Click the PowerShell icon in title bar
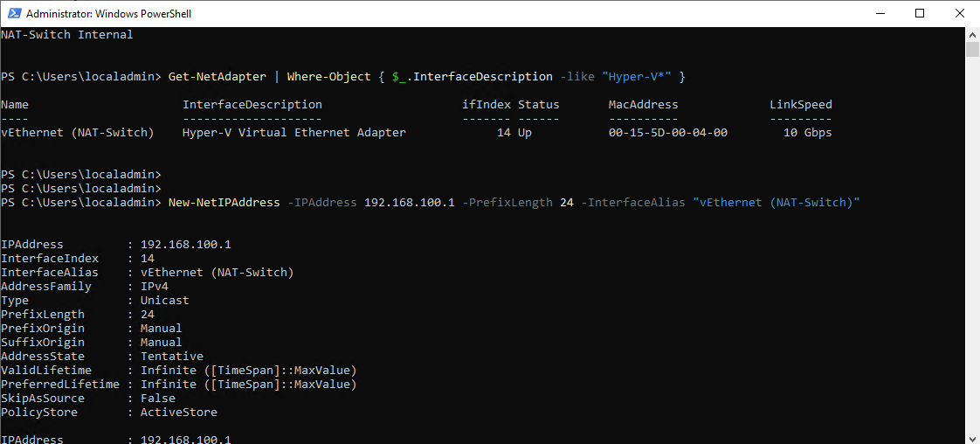 click(13, 13)
